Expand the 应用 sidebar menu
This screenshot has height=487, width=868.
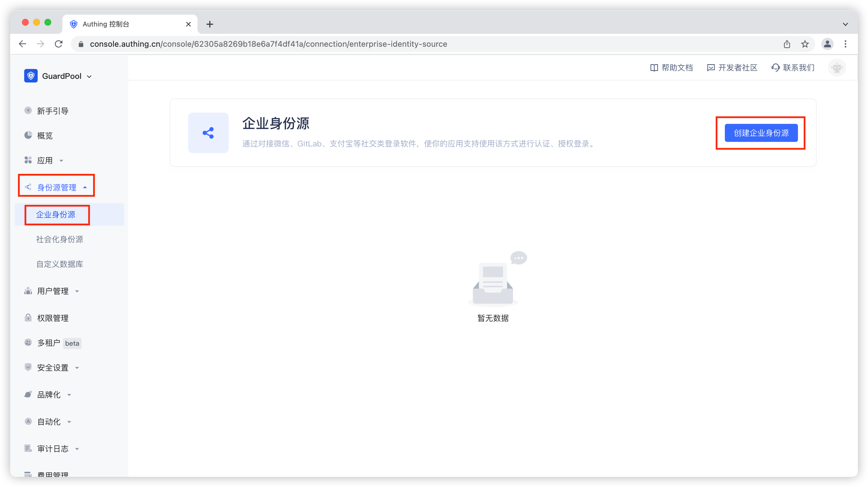44,160
